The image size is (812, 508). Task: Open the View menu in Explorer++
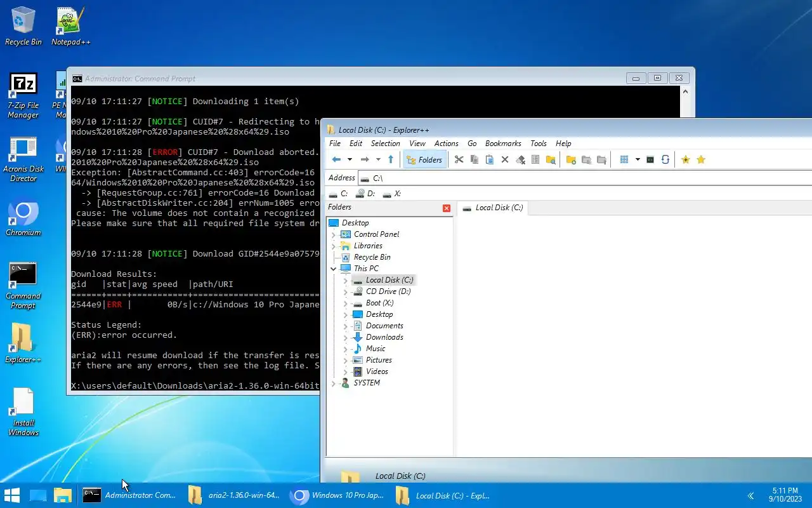[x=417, y=144]
